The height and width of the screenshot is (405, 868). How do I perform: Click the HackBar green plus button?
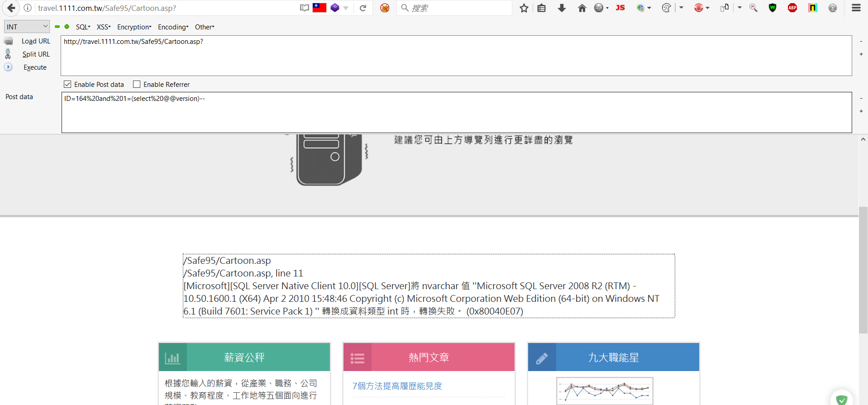(67, 27)
